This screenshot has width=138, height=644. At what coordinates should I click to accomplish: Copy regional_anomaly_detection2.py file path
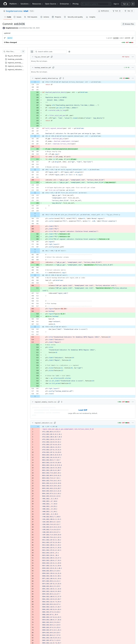(60, 78)
